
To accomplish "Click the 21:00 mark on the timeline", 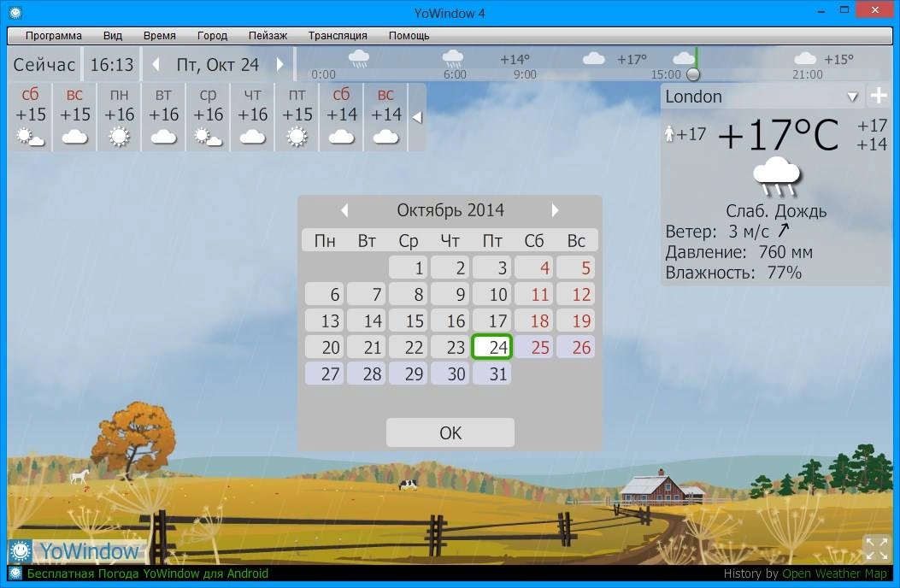I will [x=807, y=74].
